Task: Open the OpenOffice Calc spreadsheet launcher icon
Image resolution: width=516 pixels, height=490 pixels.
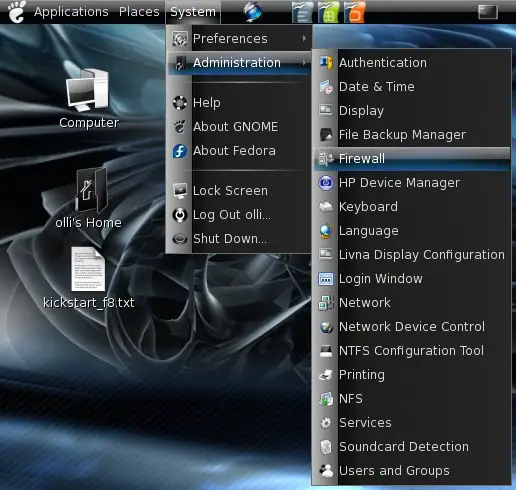Action: click(328, 12)
